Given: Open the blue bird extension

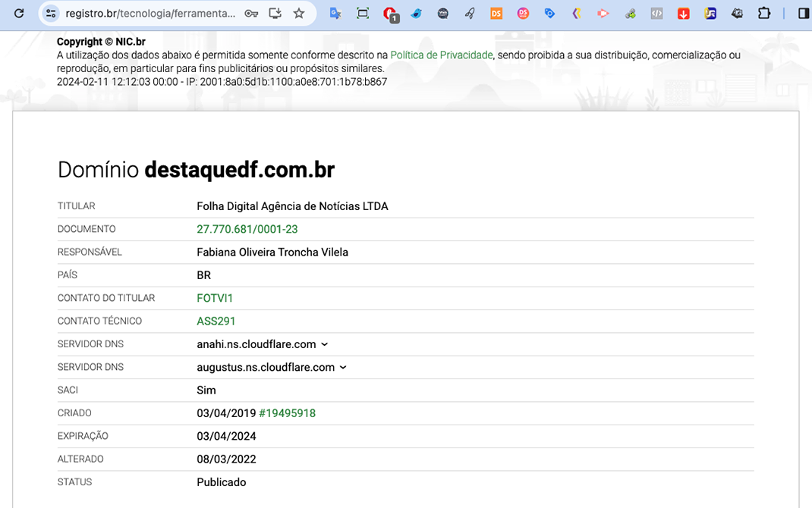Looking at the screenshot, I should pos(416,14).
